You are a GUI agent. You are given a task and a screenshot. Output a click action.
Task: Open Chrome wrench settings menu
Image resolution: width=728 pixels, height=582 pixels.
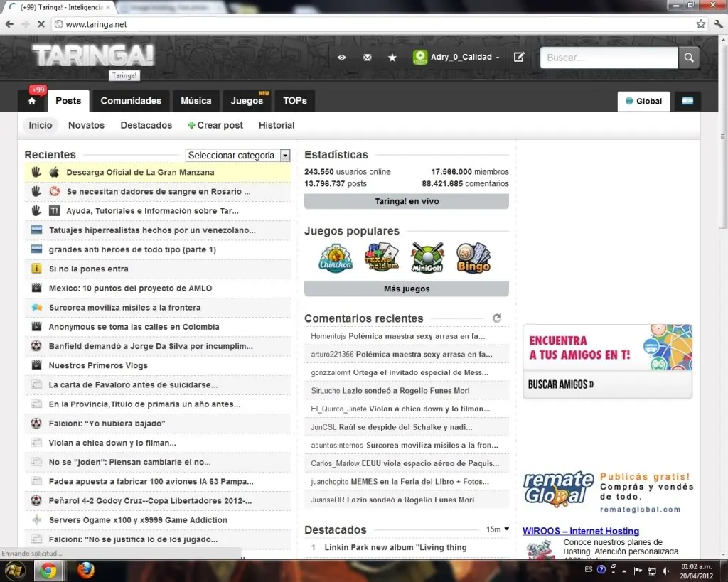click(718, 24)
